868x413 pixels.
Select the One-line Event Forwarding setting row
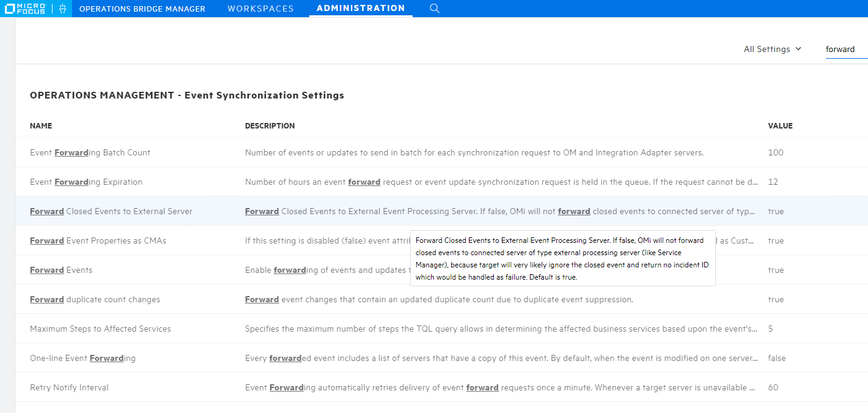(83, 358)
